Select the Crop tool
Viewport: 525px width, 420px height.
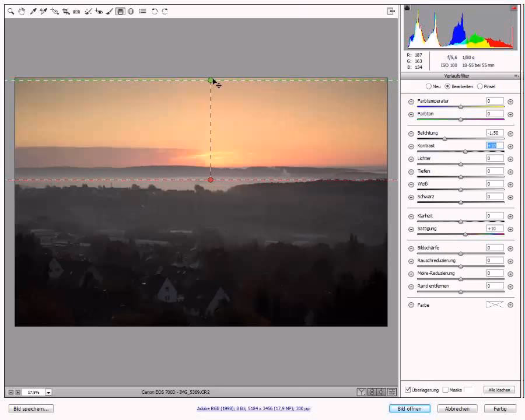coord(66,11)
